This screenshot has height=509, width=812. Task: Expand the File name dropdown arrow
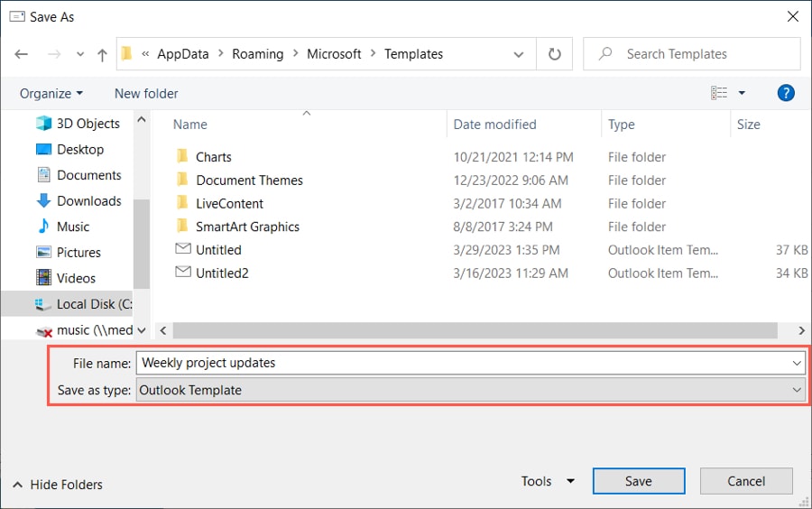(797, 363)
